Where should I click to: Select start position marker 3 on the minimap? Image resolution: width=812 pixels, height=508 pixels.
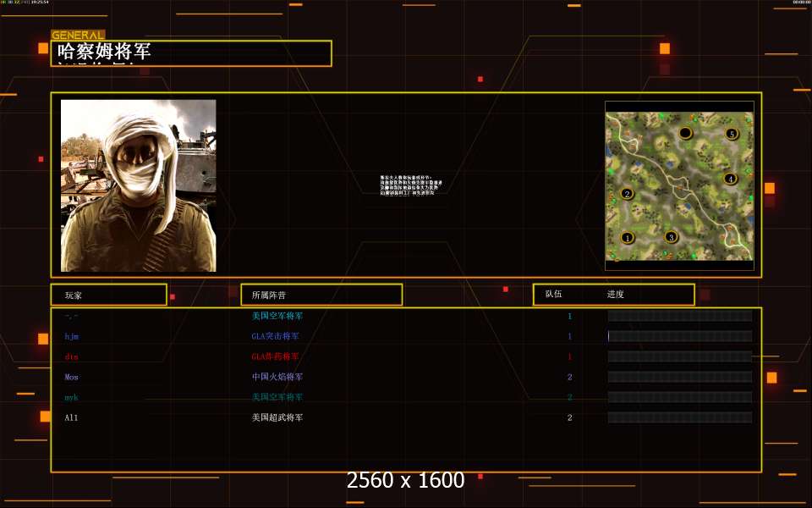coord(671,237)
